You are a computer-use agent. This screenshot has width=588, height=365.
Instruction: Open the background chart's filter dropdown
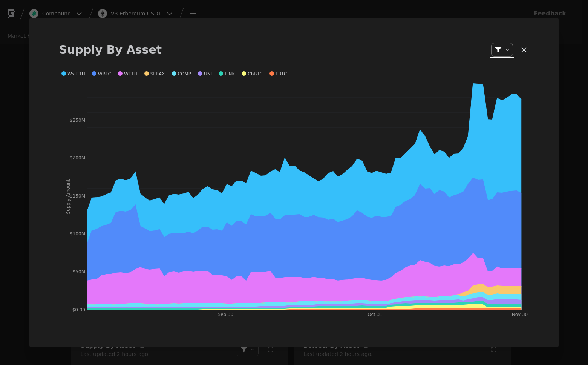[248, 350]
